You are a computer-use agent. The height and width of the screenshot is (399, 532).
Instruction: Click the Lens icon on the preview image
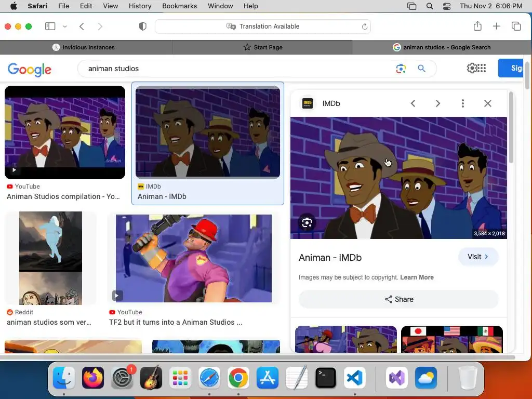pos(307,222)
